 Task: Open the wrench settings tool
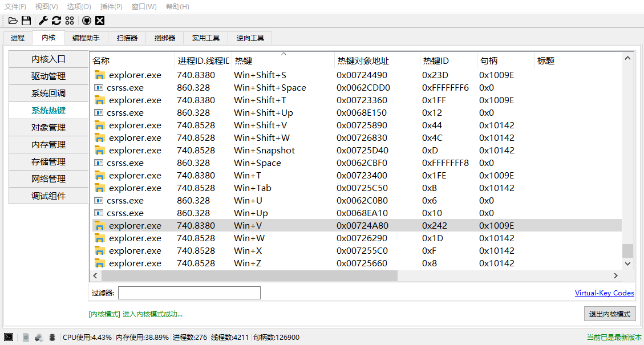tap(43, 21)
